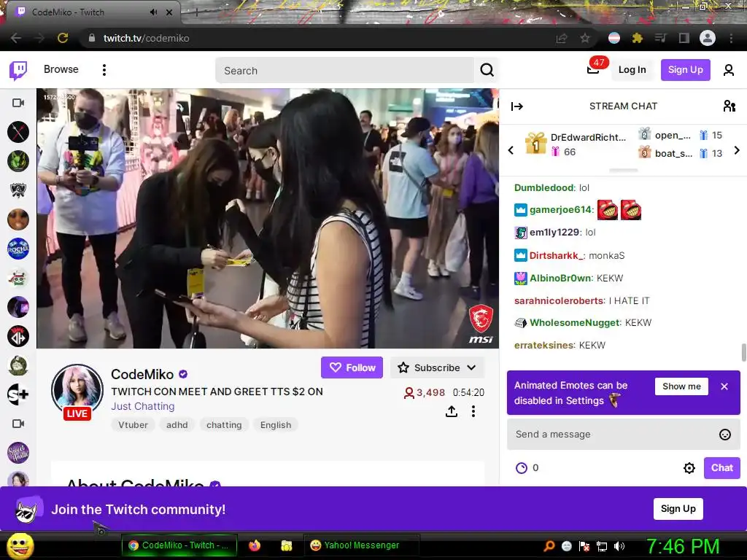Mute the CodeMiko browser tab audio
Screen dimensions: 747x560
(x=153, y=12)
